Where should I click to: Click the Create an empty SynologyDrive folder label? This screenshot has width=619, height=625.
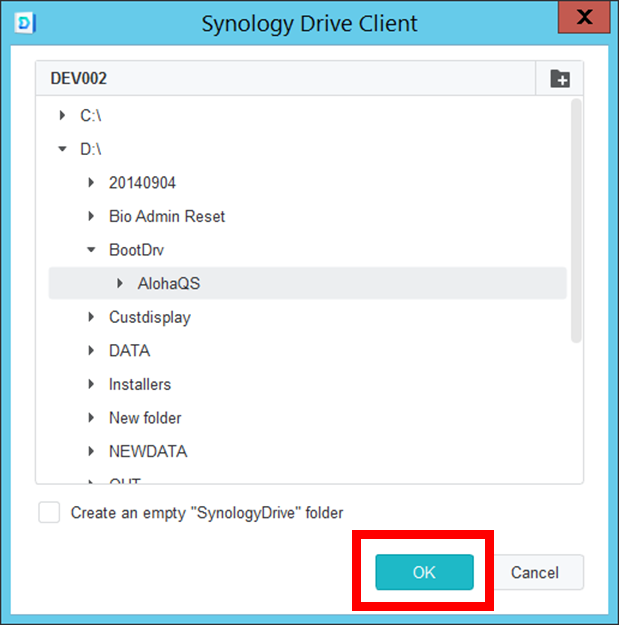click(207, 513)
